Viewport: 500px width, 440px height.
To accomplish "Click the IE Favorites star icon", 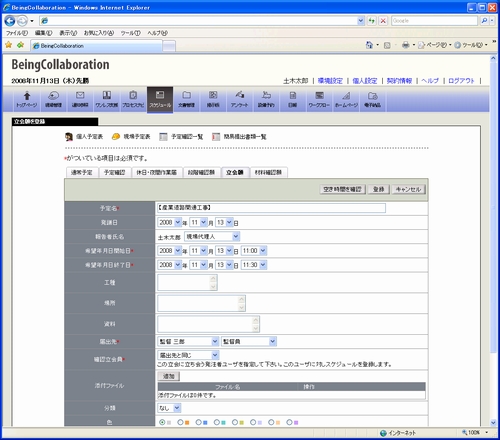I will pyautogui.click(x=9, y=45).
